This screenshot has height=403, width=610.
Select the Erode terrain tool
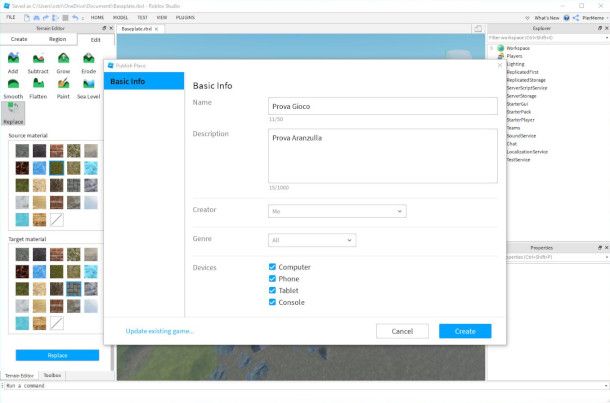(89, 62)
